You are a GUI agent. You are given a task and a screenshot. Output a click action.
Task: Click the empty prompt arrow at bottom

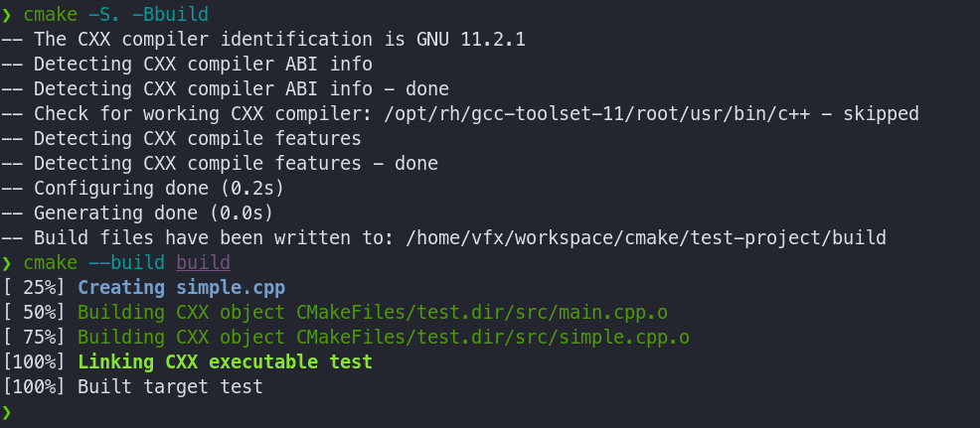(x=6, y=412)
